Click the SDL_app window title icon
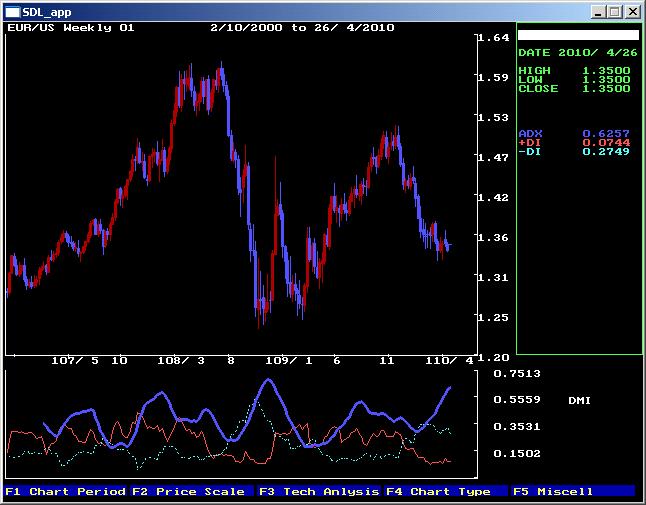Viewport: 646px width, 505px height. tap(12, 12)
